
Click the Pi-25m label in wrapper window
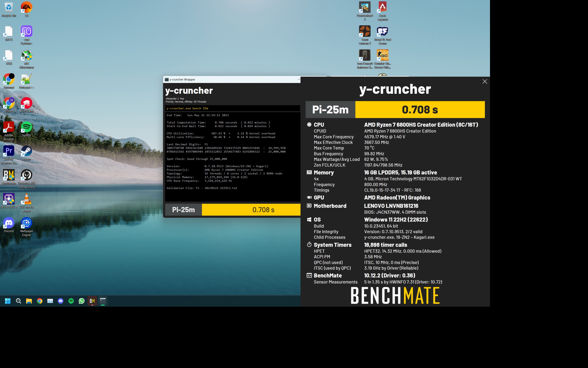[x=183, y=209]
